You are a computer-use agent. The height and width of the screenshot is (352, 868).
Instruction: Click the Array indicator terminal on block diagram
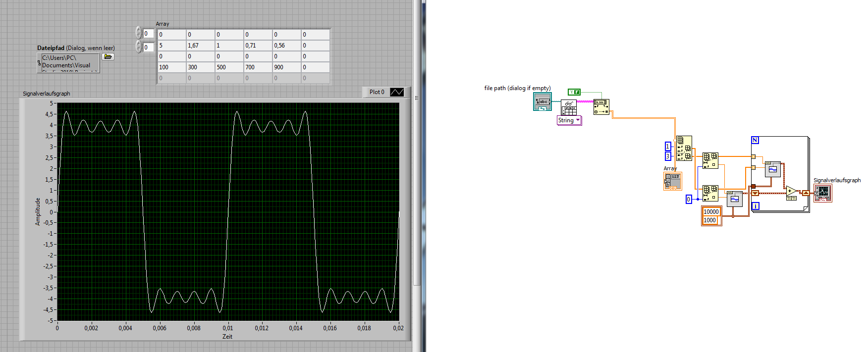click(673, 181)
